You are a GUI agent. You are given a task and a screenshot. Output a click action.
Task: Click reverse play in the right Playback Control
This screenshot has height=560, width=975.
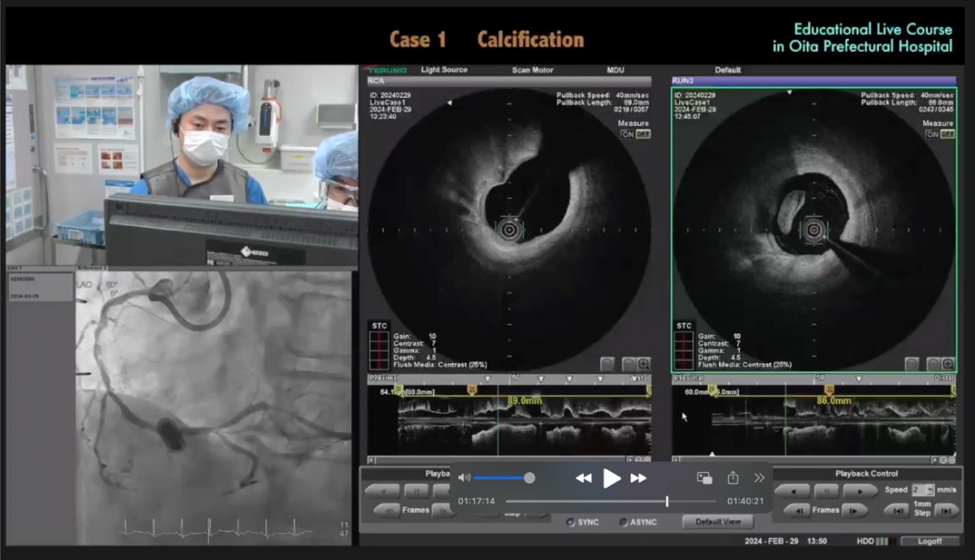point(793,491)
